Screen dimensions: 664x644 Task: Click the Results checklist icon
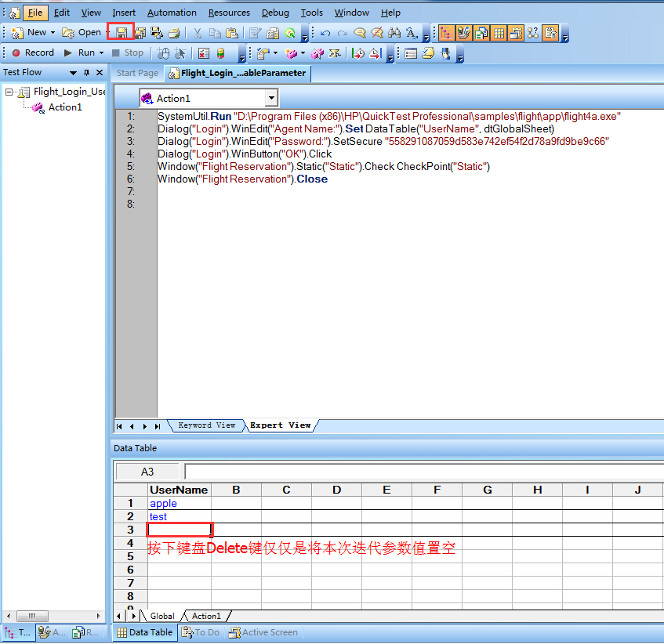point(204,53)
